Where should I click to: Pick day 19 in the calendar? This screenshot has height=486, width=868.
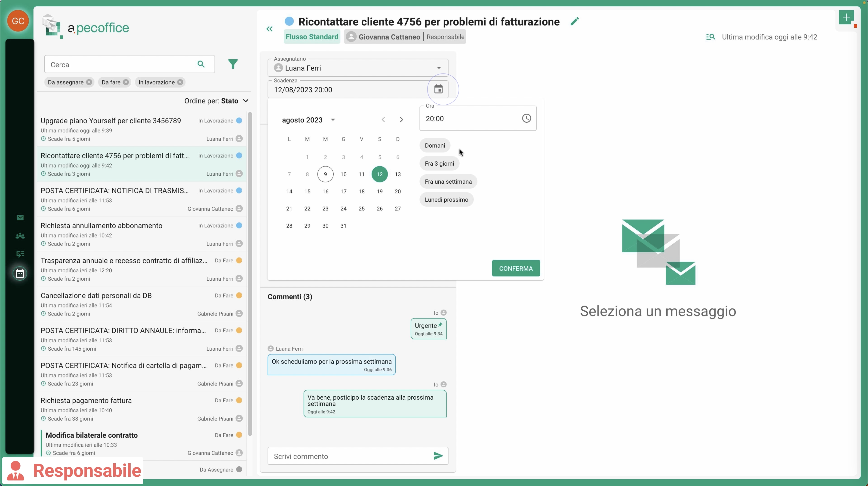pyautogui.click(x=379, y=191)
